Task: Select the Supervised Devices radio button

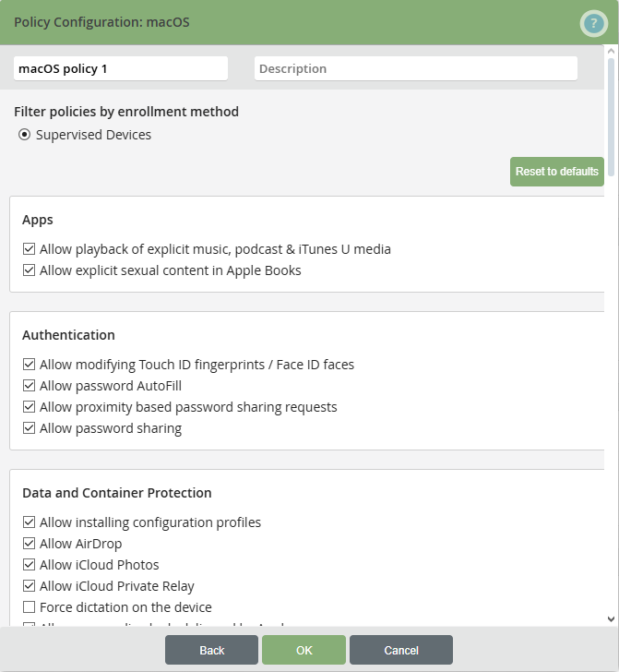Action: point(24,135)
